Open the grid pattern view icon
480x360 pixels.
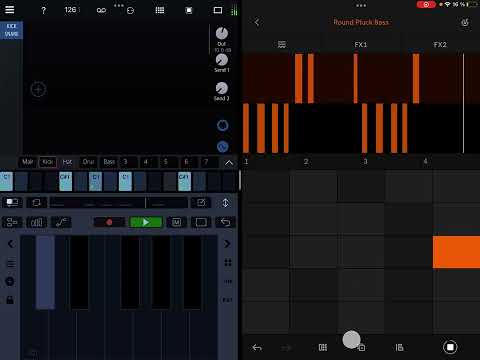[160, 10]
